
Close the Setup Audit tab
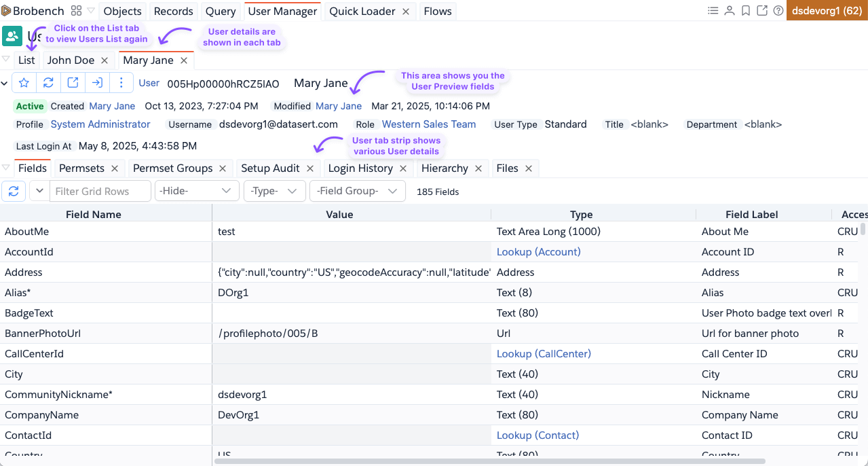(310, 168)
